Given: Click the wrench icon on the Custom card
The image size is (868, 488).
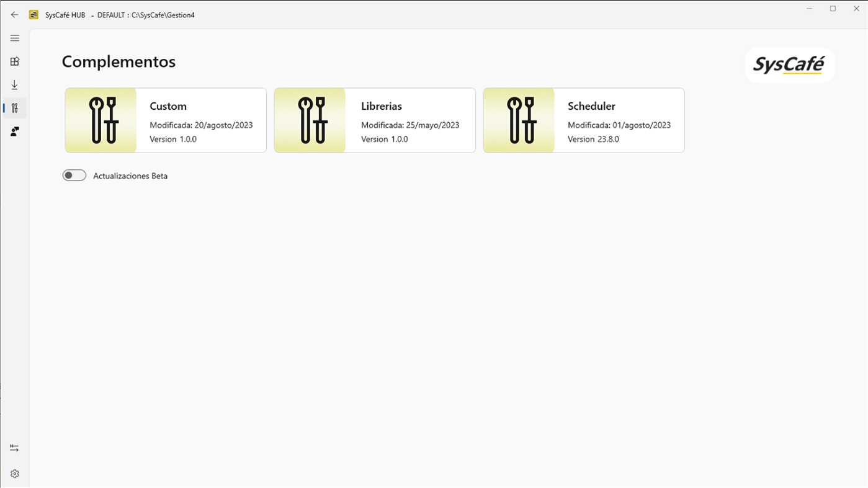Looking at the screenshot, I should tap(101, 120).
